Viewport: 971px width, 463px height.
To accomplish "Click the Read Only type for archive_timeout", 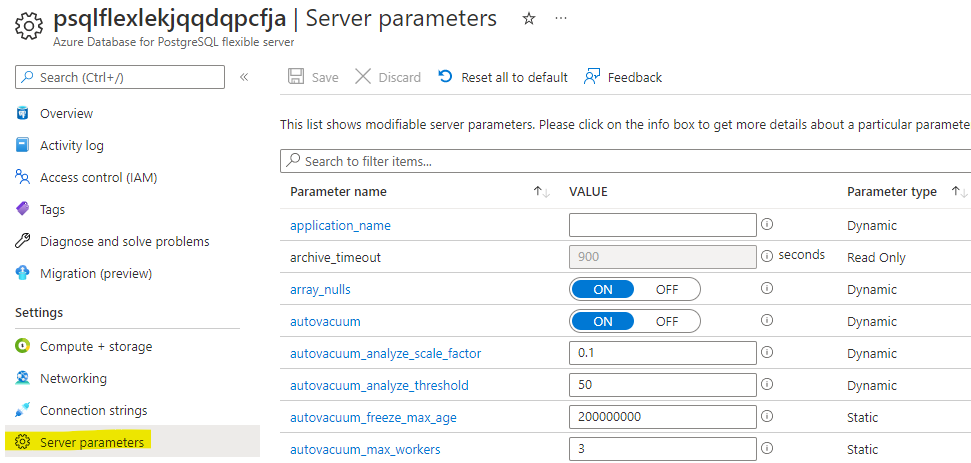I will pyautogui.click(x=876, y=257).
